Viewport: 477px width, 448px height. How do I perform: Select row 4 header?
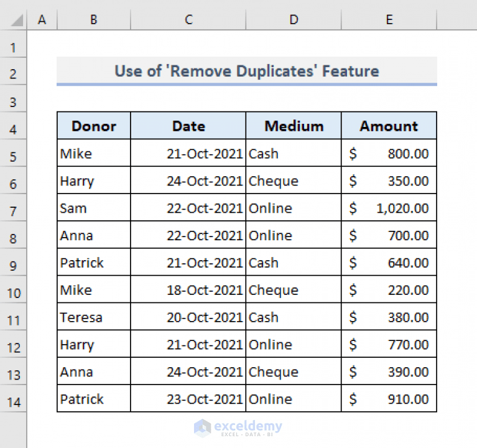tap(13, 126)
